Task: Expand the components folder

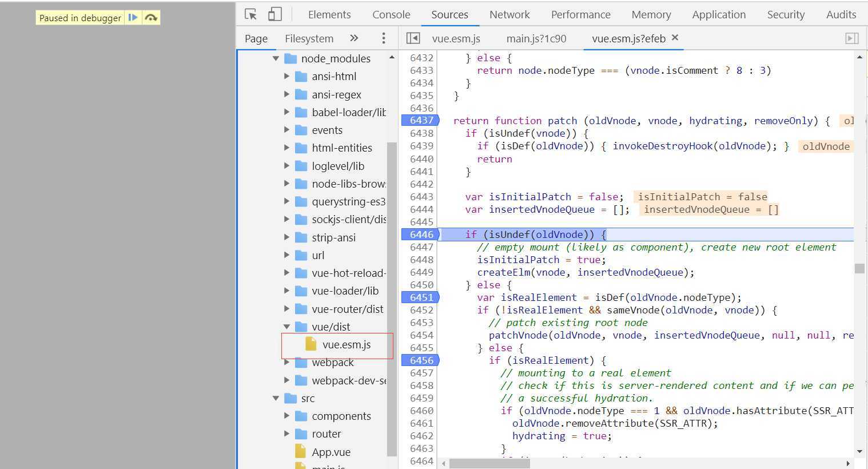Action: click(287, 416)
